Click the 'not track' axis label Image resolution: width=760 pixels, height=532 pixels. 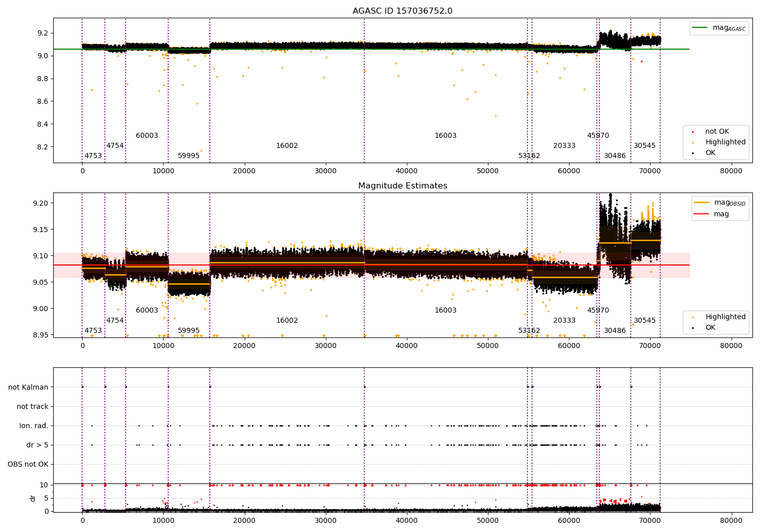[x=32, y=406]
